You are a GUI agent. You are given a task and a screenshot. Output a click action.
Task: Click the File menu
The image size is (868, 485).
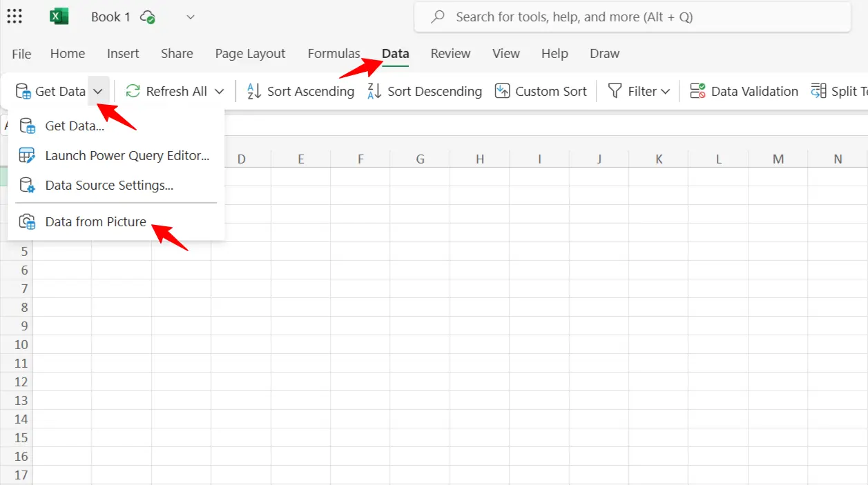point(21,53)
